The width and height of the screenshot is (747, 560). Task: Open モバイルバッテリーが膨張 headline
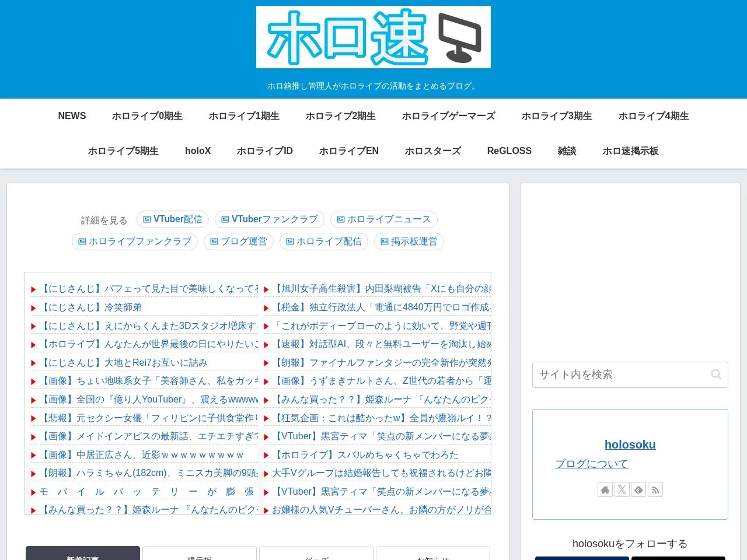coord(147,492)
